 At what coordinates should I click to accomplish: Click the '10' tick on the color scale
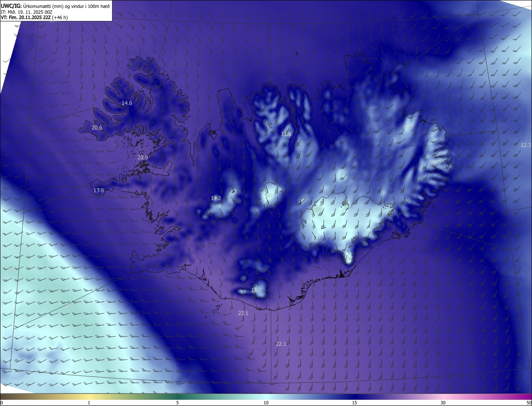click(x=266, y=403)
